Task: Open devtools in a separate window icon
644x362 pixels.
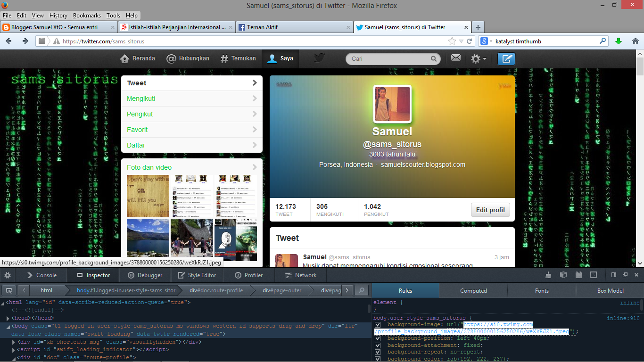Action: (x=625, y=275)
